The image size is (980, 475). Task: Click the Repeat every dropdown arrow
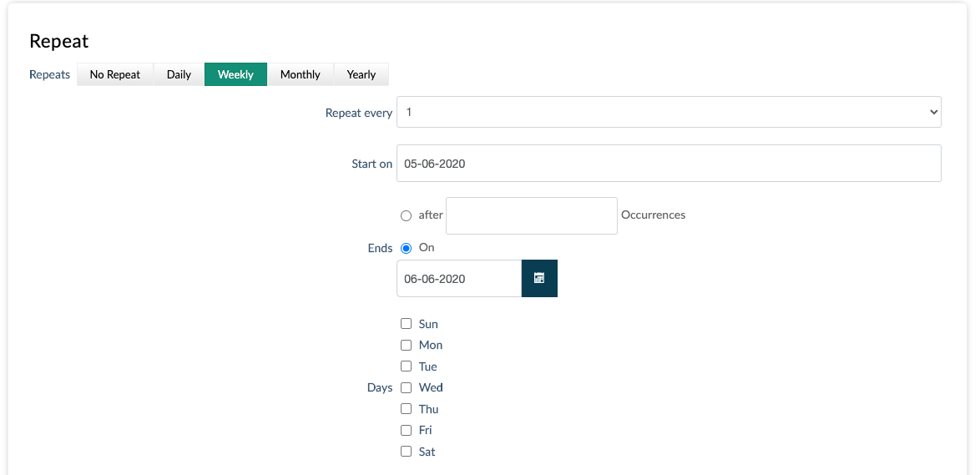932,112
